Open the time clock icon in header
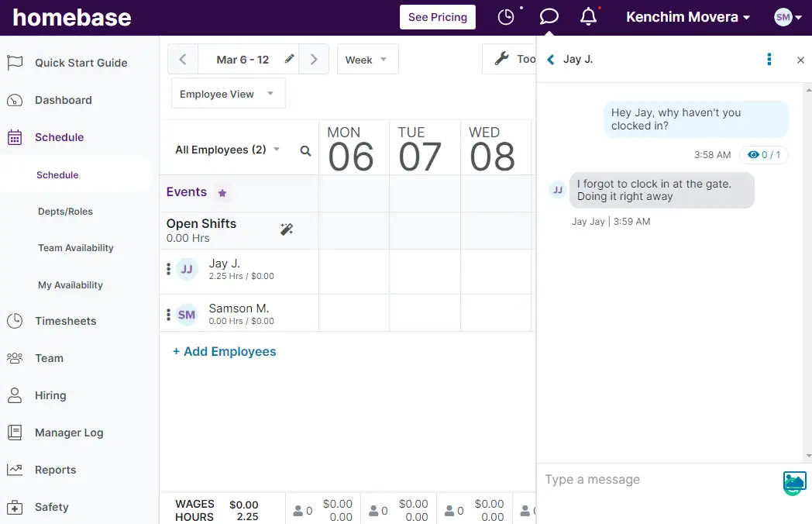This screenshot has height=524, width=812. coord(506,17)
